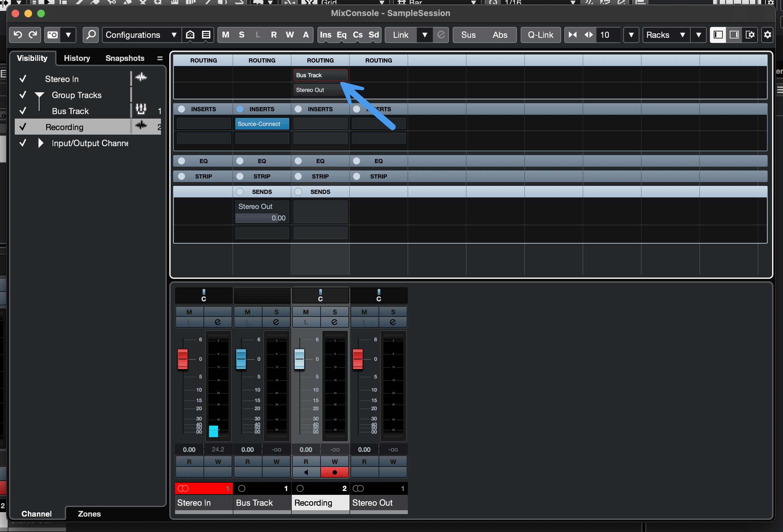Viewport: 783px width, 532px height.
Task: Mute the Stereo In channel
Action: point(189,312)
